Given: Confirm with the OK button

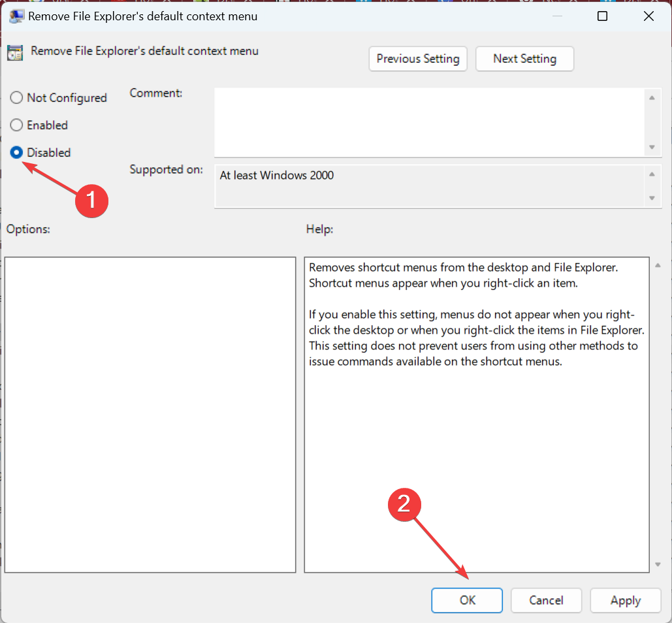Looking at the screenshot, I should [467, 600].
